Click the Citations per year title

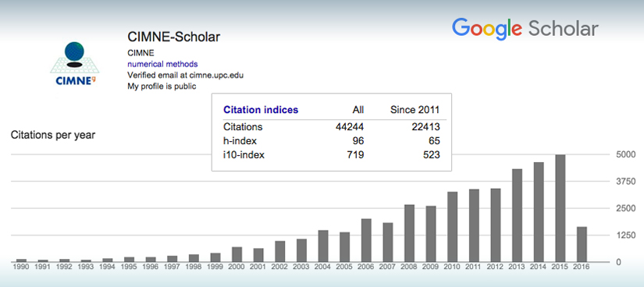click(53, 135)
